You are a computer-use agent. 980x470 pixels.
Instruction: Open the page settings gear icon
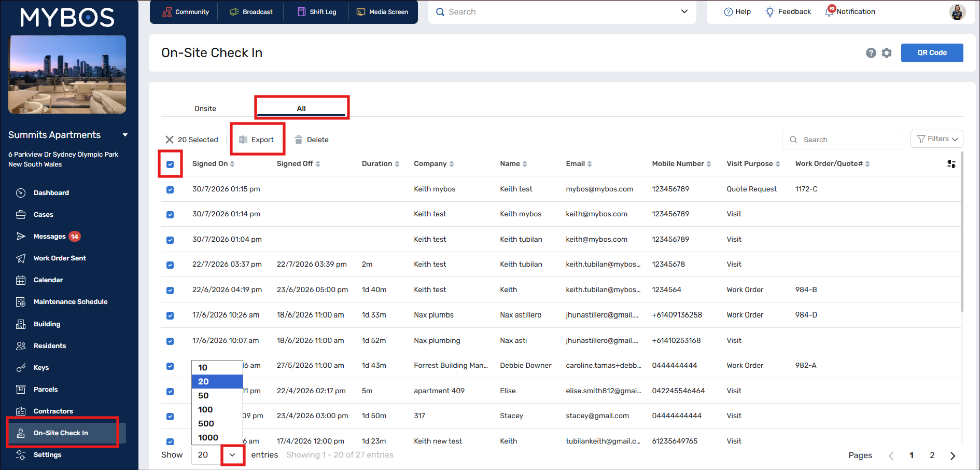pos(887,53)
